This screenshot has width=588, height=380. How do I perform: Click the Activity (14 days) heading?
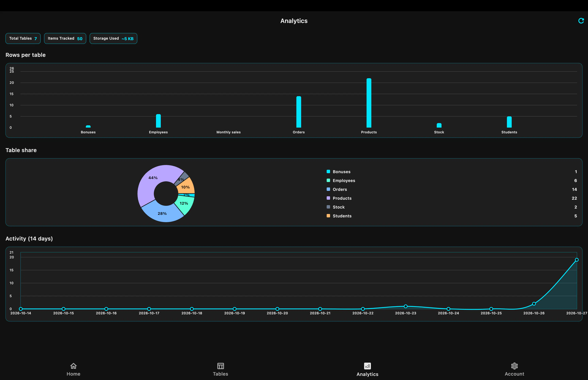click(x=29, y=239)
